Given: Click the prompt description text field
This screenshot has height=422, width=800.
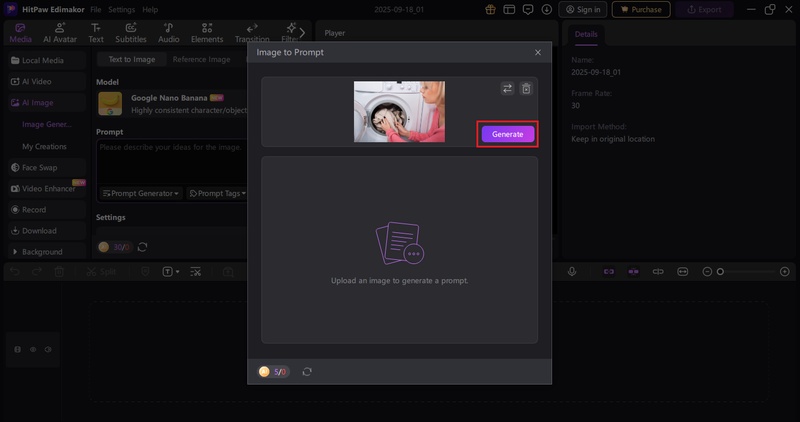Looking at the screenshot, I should (x=172, y=161).
